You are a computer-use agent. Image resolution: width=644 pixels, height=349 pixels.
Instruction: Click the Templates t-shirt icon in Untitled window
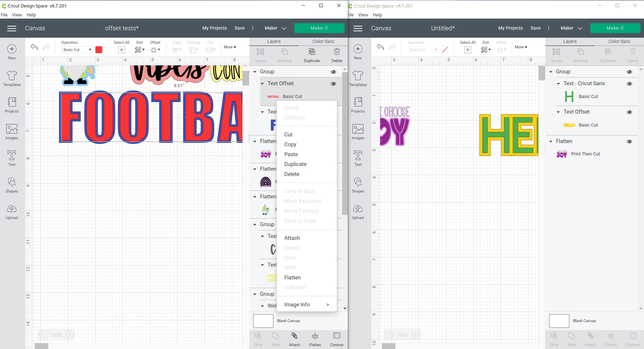point(358,76)
